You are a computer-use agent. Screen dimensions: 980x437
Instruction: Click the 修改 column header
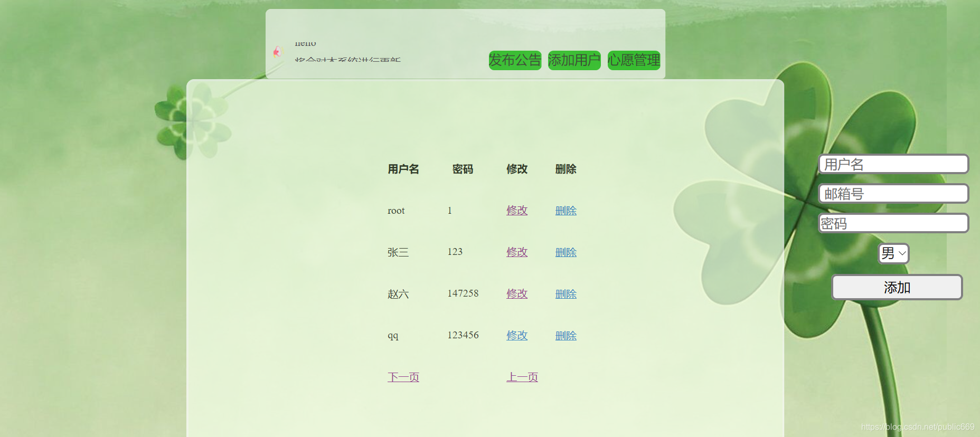(517, 169)
